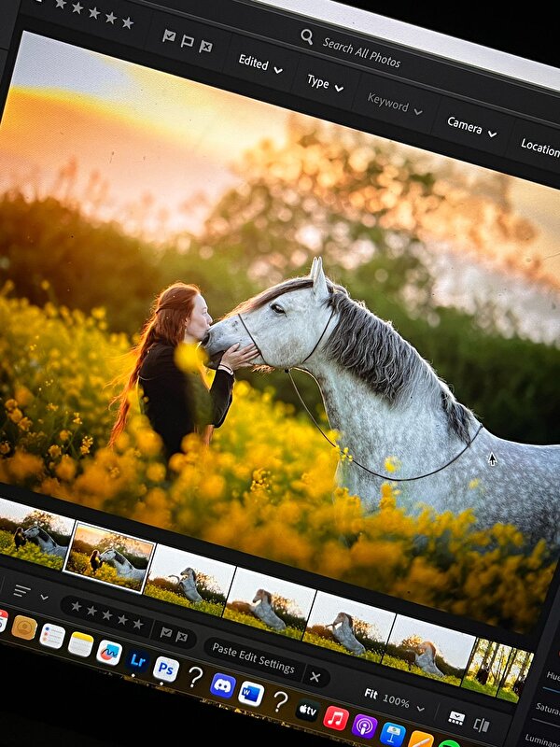Select the 100% zoom option
560x747 pixels.
pyautogui.click(x=396, y=701)
